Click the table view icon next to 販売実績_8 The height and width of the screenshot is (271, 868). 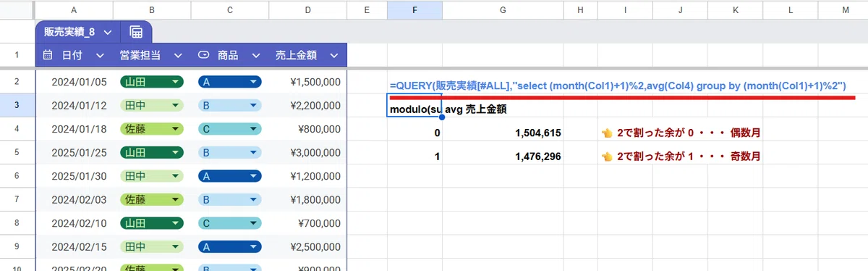point(136,32)
